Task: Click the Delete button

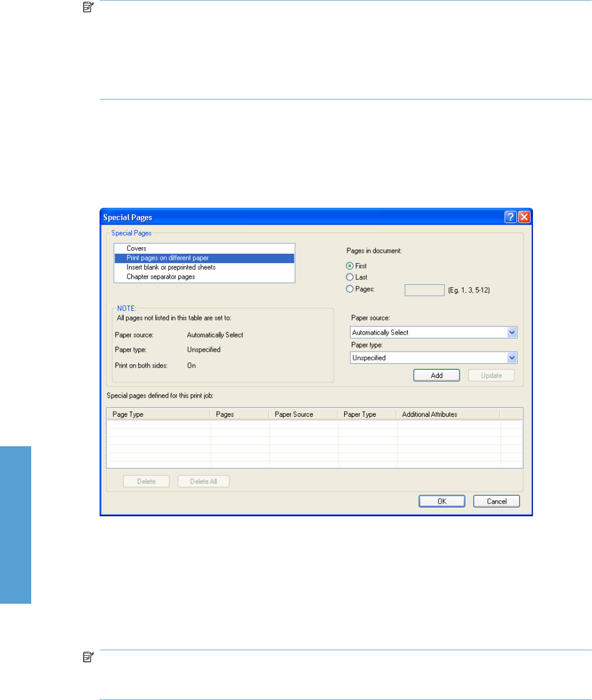Action: [x=146, y=481]
